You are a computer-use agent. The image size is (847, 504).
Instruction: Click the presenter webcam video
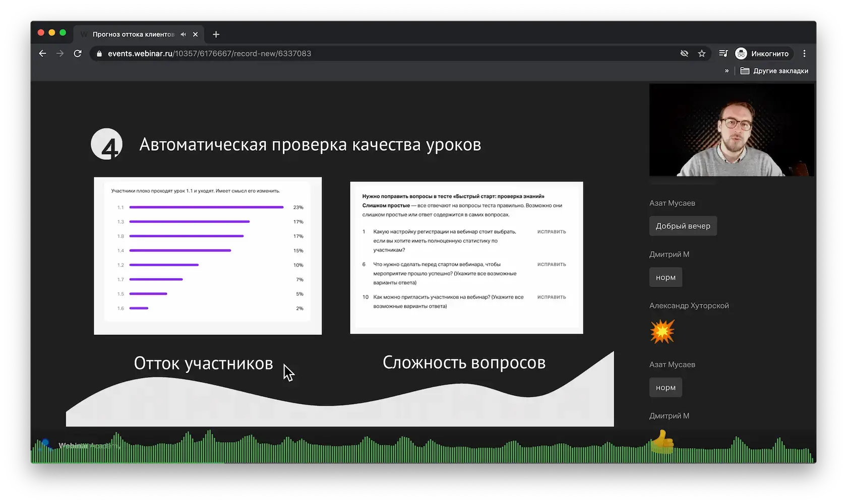coord(731,130)
